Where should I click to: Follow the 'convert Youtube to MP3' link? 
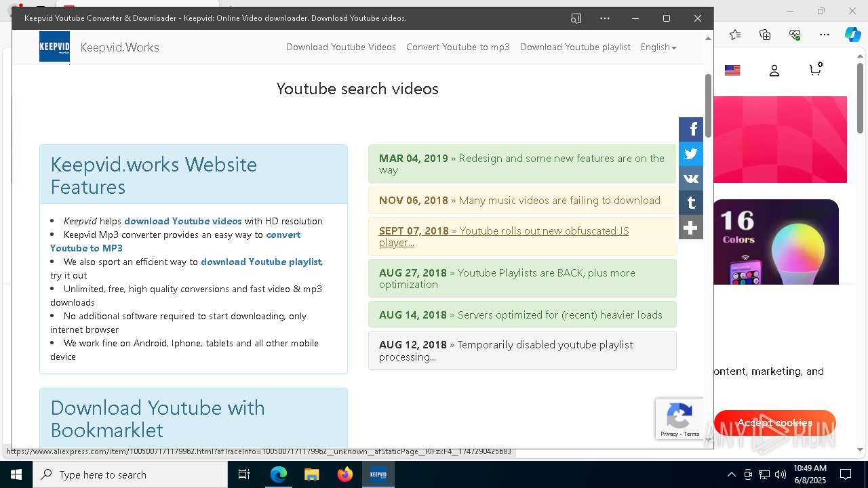tap(175, 241)
